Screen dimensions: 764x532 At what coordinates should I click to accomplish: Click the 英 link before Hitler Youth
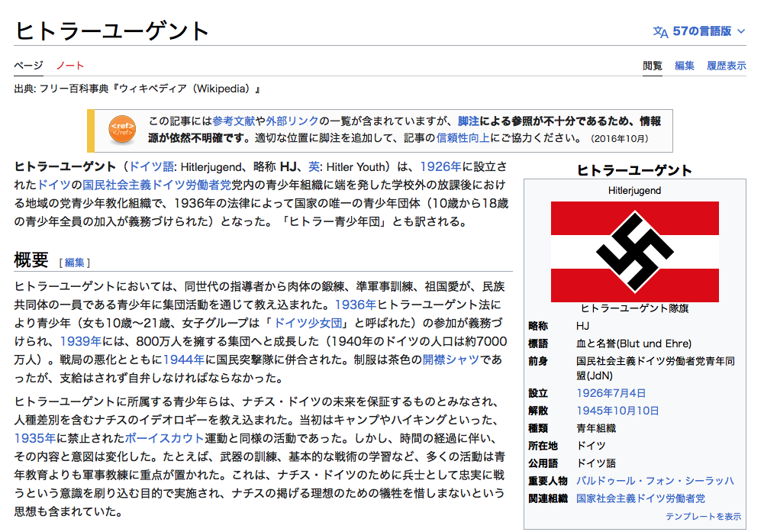pyautogui.click(x=314, y=167)
